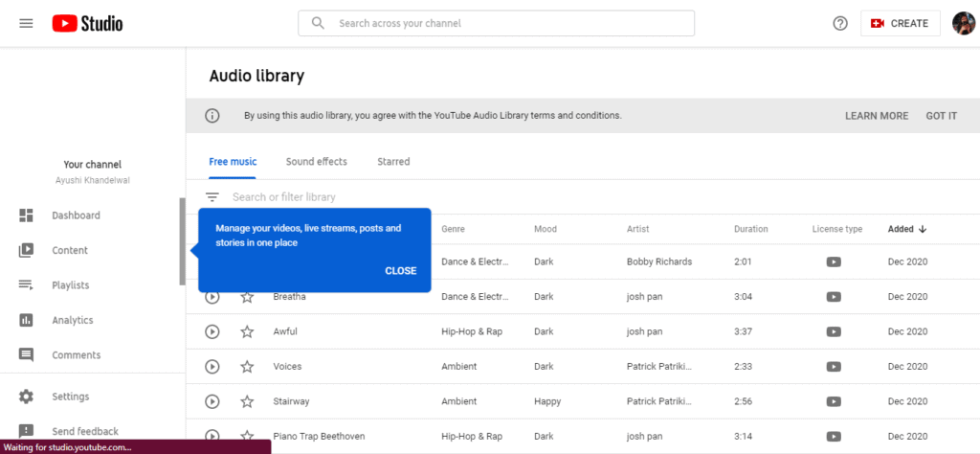Play the track Stairway
This screenshot has width=980, height=454.
click(212, 401)
